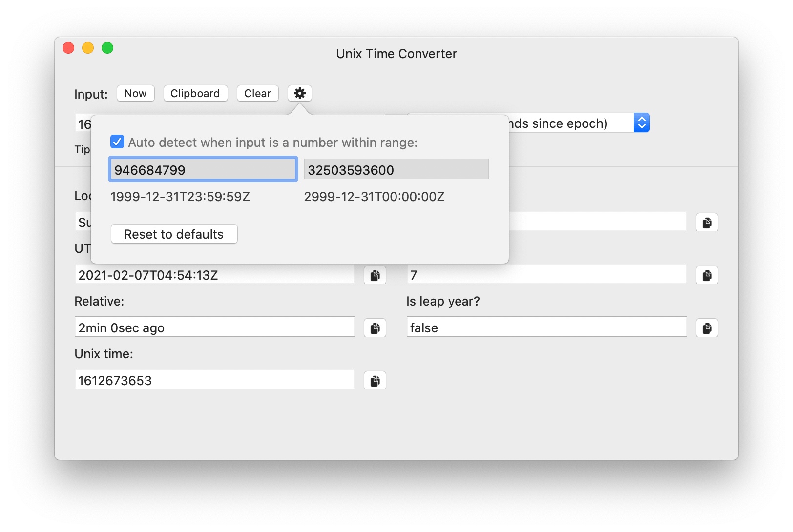Copy the local time field contents
Screen dimensions: 793x532
pyautogui.click(x=706, y=222)
